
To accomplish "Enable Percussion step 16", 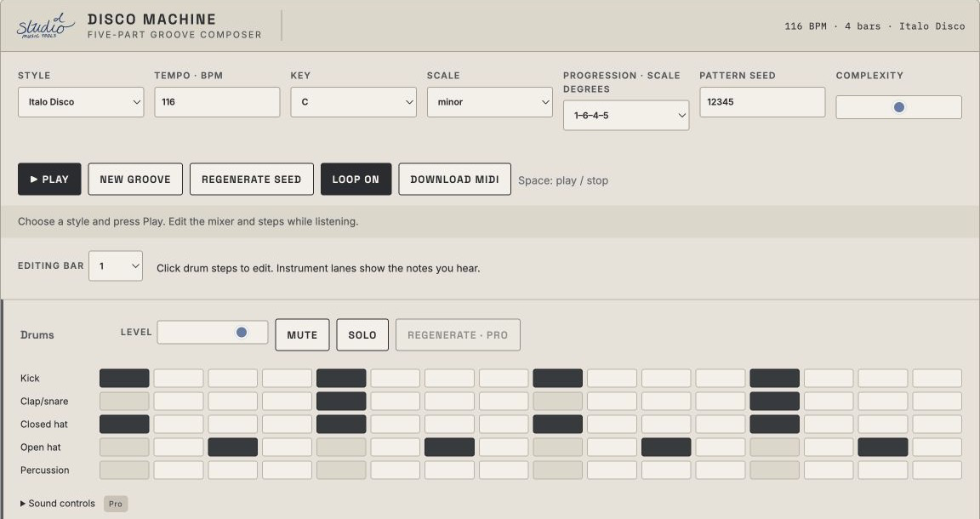I will pyautogui.click(x=937, y=471).
